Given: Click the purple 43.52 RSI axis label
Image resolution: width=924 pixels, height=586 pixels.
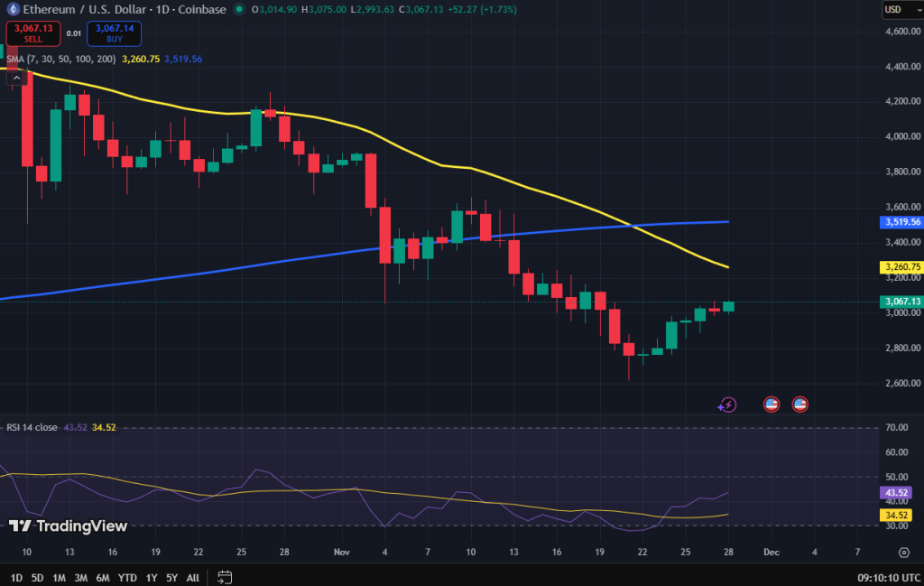Looking at the screenshot, I should 896,493.
